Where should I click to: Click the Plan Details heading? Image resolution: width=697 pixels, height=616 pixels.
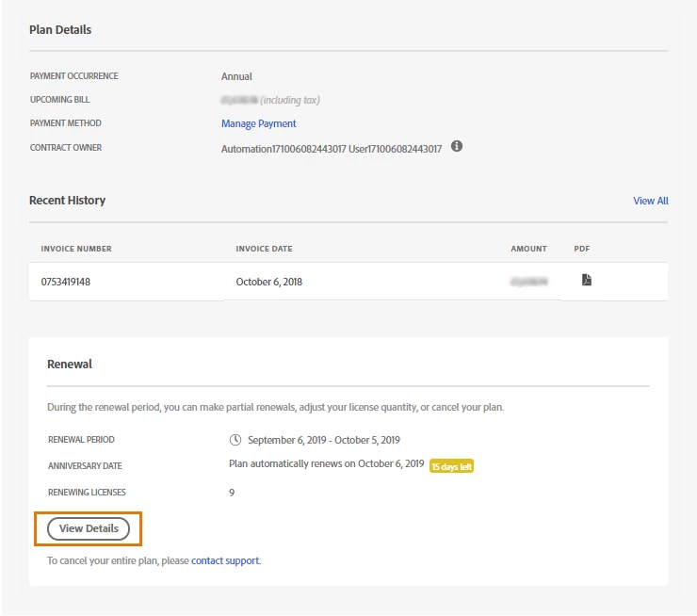coord(60,30)
